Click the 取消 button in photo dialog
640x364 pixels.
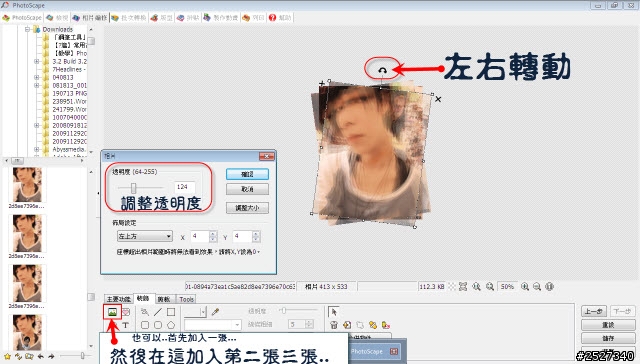click(x=247, y=189)
